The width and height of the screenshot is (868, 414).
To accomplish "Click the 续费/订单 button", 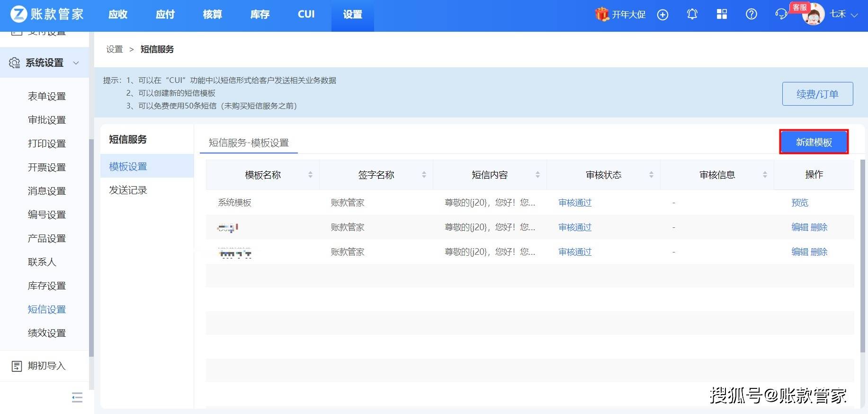I will pyautogui.click(x=818, y=94).
